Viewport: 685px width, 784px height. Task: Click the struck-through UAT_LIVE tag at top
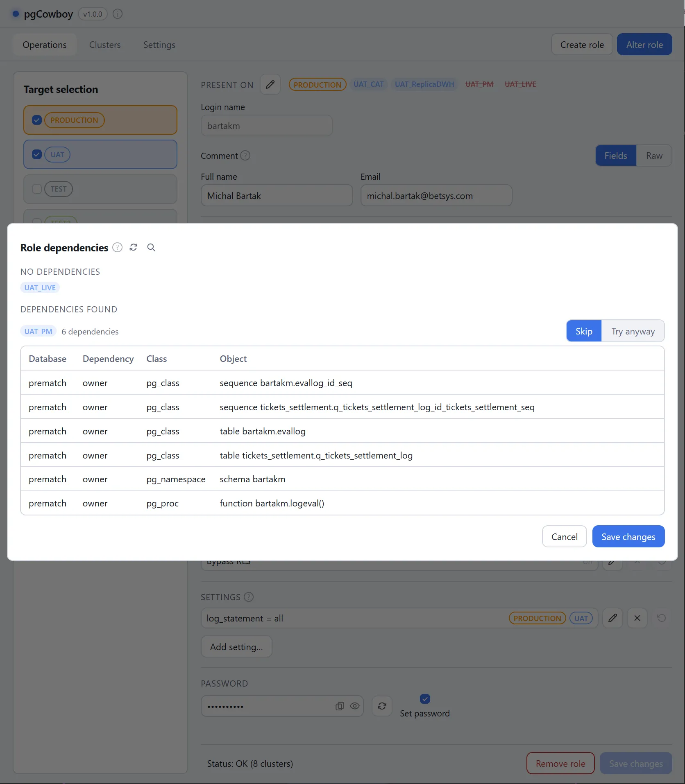(520, 84)
